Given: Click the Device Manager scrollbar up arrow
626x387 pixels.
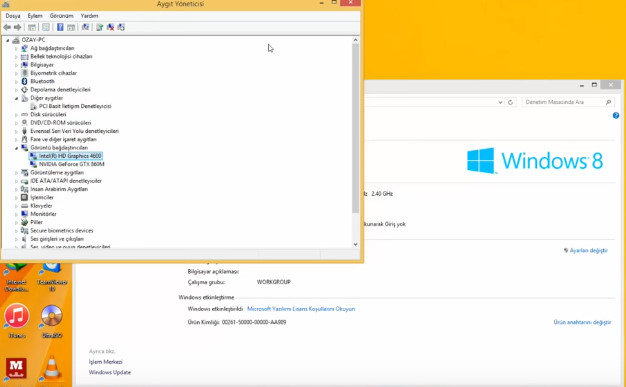Looking at the screenshot, I should tap(356, 40).
